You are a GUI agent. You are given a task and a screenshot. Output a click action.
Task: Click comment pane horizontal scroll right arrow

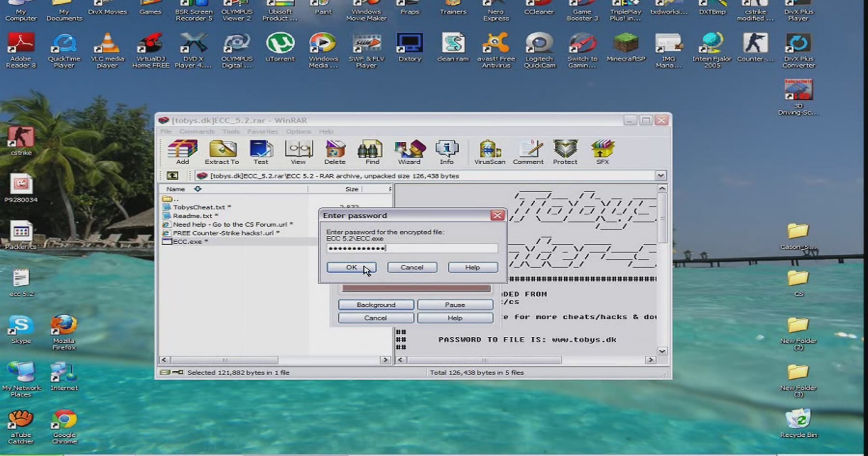point(651,360)
